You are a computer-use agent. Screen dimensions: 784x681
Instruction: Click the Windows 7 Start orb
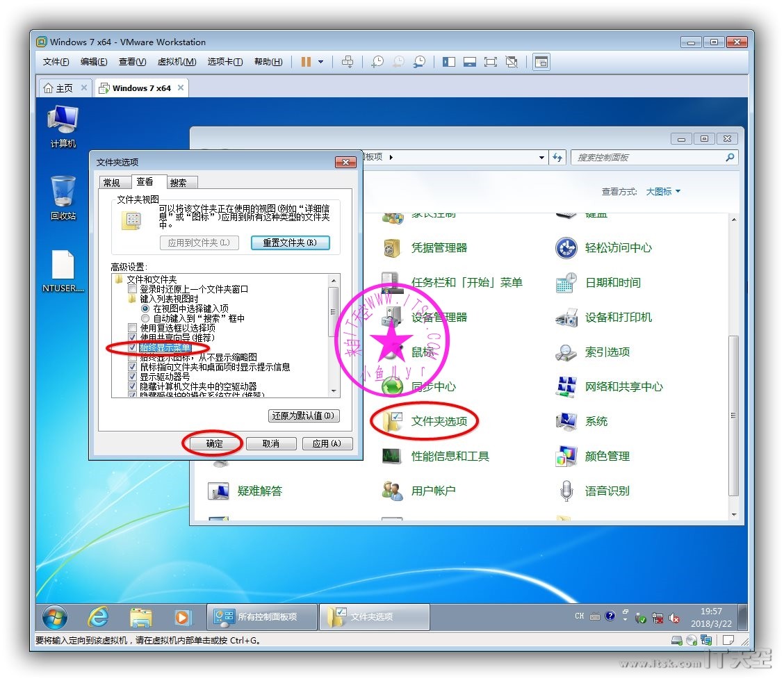pos(55,616)
